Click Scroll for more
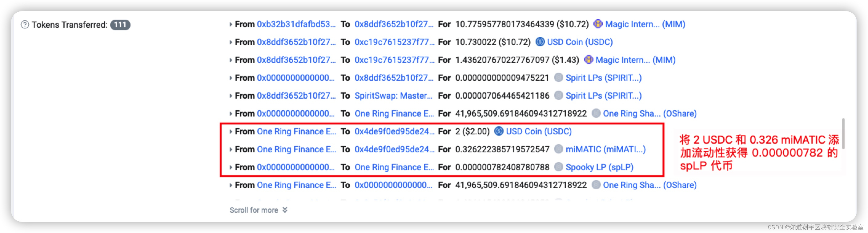Image resolution: width=868 pixels, height=233 pixels. click(x=254, y=210)
